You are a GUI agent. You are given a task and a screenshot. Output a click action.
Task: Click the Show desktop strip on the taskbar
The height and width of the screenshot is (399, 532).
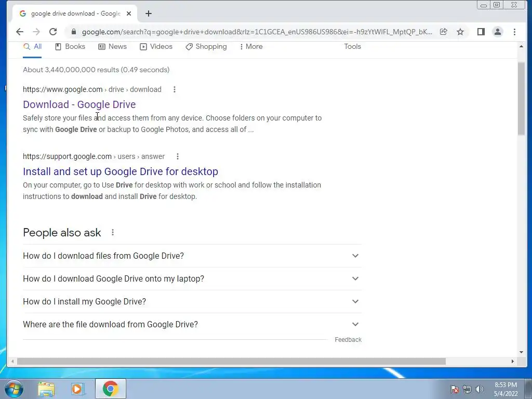tap(528, 389)
